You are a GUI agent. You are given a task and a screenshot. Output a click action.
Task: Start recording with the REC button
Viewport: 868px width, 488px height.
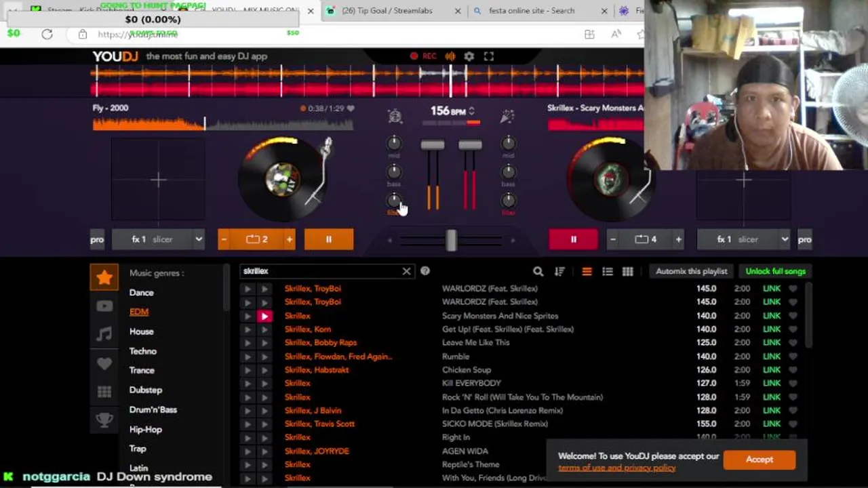tap(423, 56)
